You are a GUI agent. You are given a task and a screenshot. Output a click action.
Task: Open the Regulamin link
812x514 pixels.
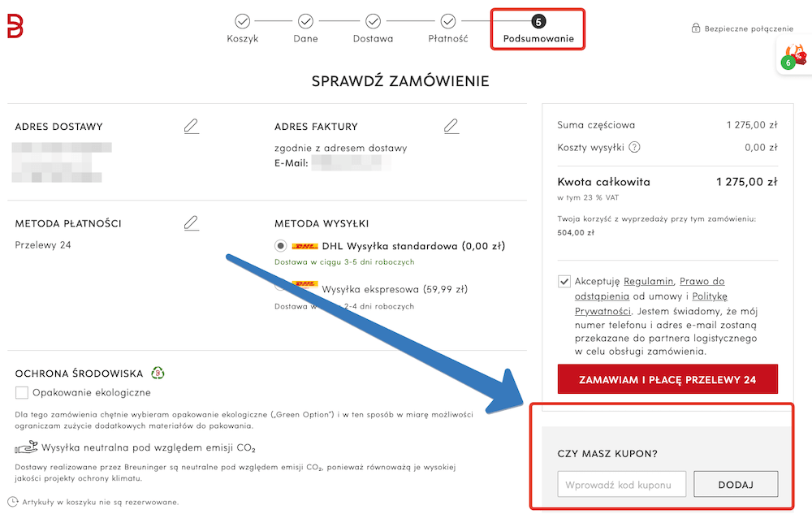point(647,281)
